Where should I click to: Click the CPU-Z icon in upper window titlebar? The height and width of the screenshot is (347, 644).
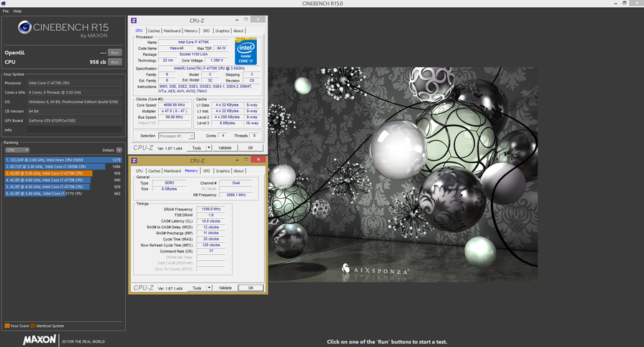tap(134, 21)
